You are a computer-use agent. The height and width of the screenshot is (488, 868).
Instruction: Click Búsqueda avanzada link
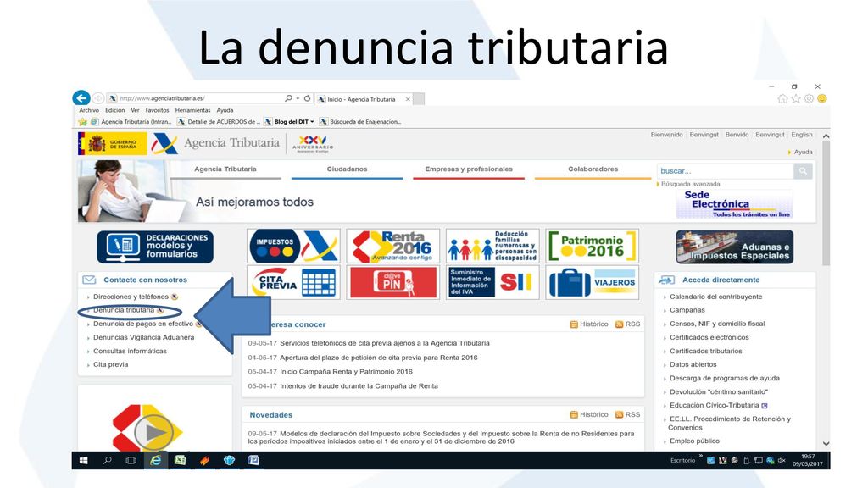tap(690, 184)
